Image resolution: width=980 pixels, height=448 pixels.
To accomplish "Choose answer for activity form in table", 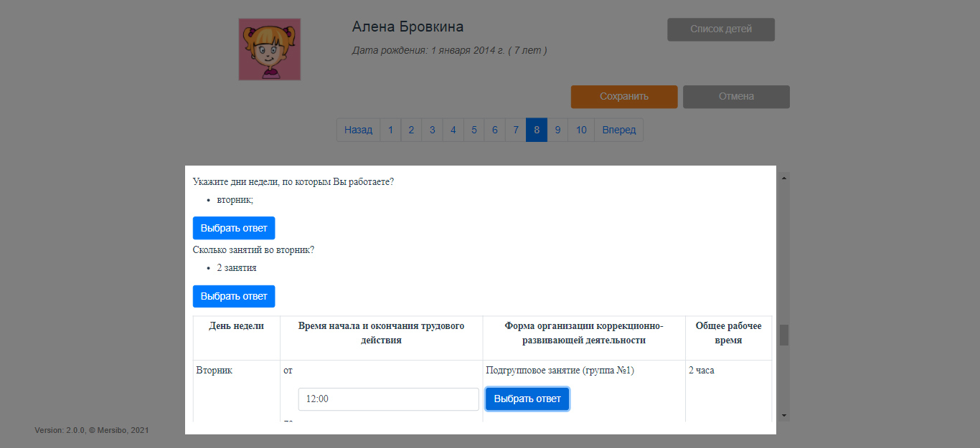I will click(x=527, y=399).
